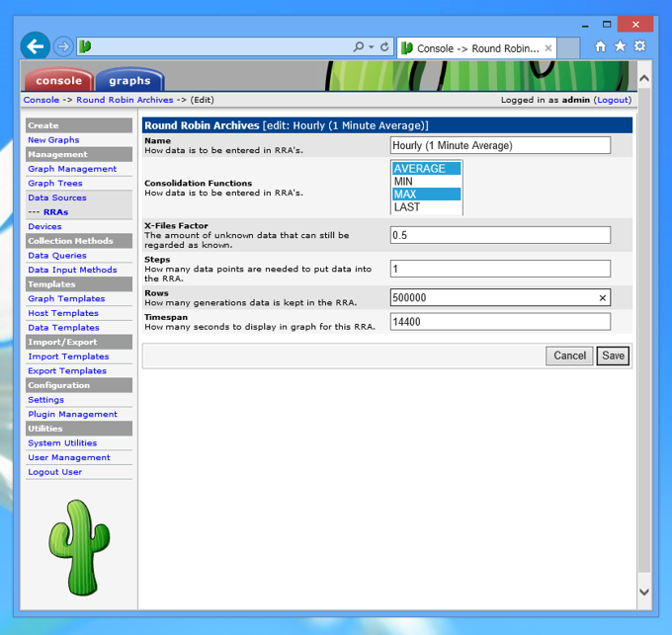Open Console breadcrumb link
The height and width of the screenshot is (635, 672).
point(42,100)
